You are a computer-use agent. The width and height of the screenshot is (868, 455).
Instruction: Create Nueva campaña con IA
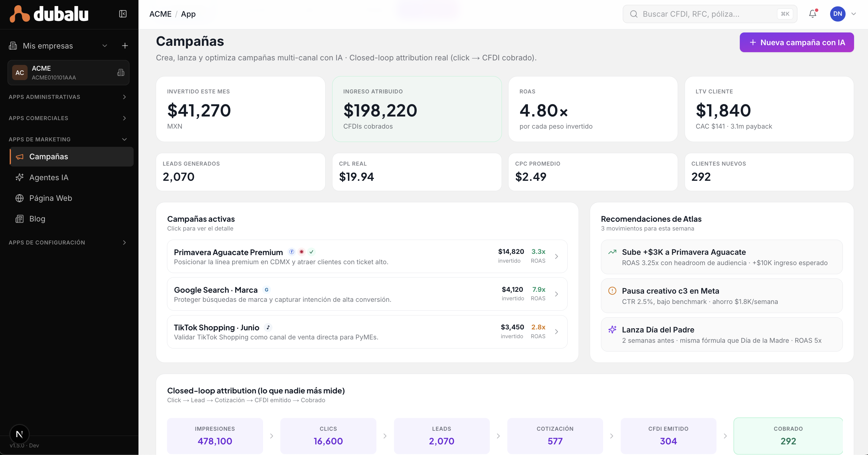(x=796, y=42)
